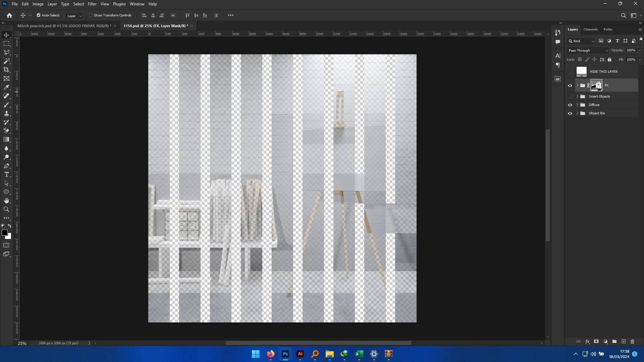Screen dimensions: 644x362
Task: Enable Show Transform Controls checkbox
Action: click(x=91, y=15)
